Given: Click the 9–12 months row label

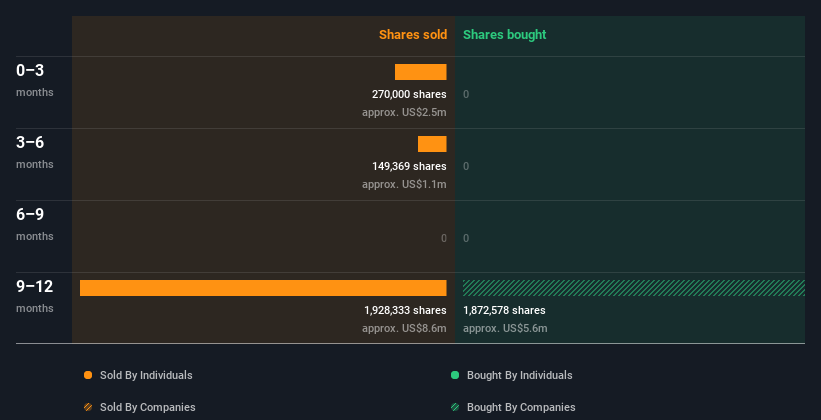Looking at the screenshot, I should click(x=35, y=296).
